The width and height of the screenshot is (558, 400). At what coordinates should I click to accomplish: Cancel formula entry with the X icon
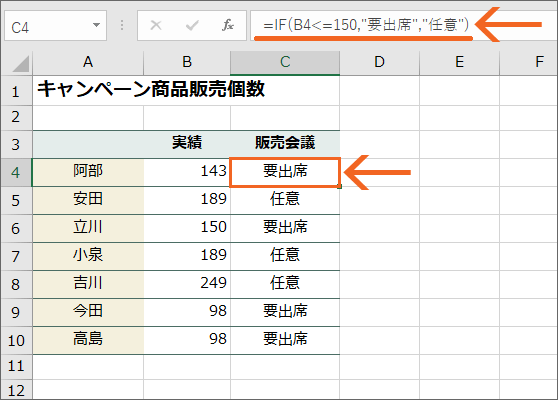click(x=156, y=25)
